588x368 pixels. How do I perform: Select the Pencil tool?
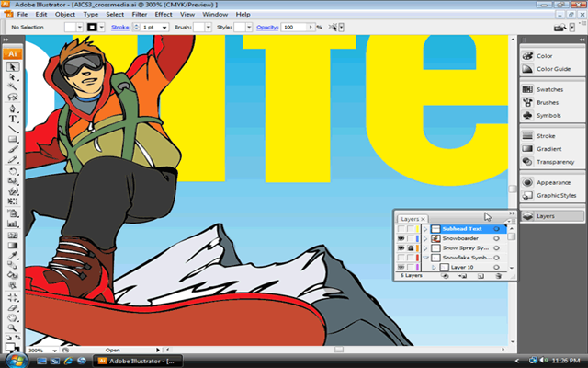12,159
